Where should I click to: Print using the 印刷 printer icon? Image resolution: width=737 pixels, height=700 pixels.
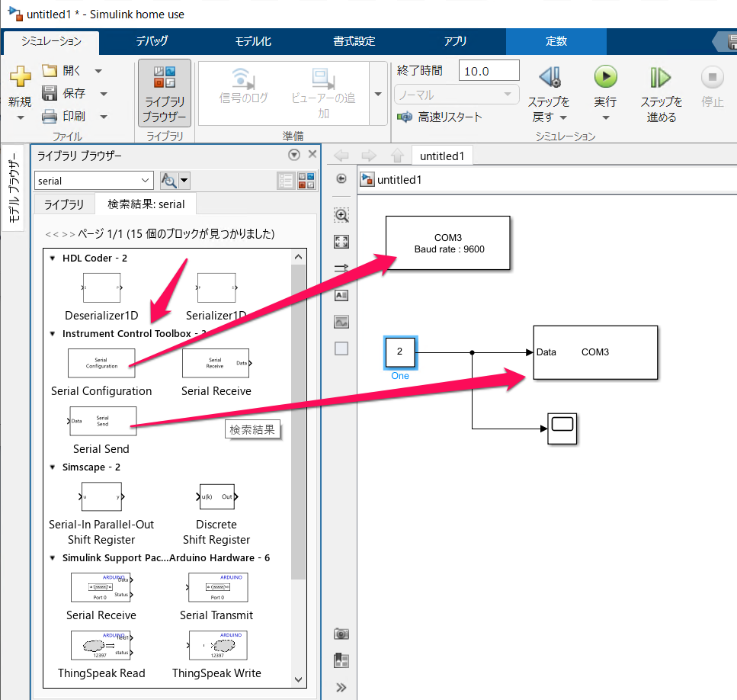[x=50, y=116]
